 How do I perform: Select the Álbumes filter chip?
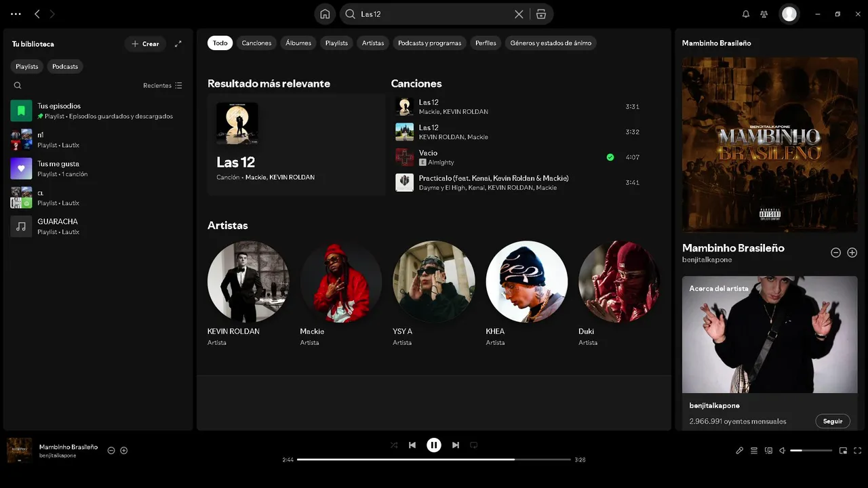click(298, 43)
